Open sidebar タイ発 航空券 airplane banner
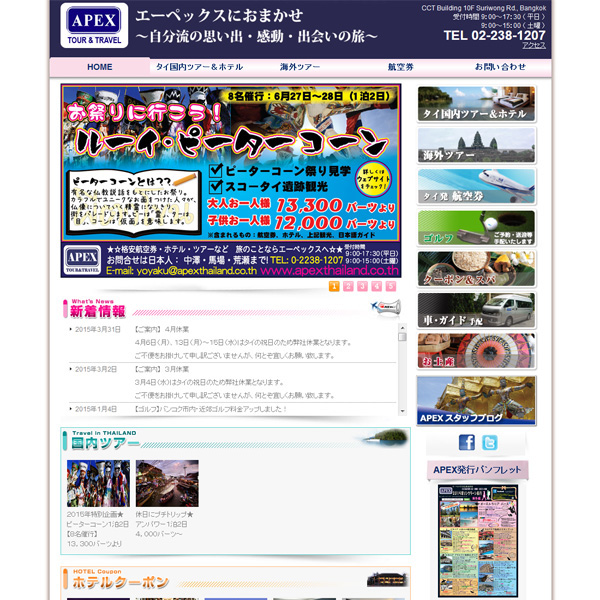600x600 pixels. (476, 186)
